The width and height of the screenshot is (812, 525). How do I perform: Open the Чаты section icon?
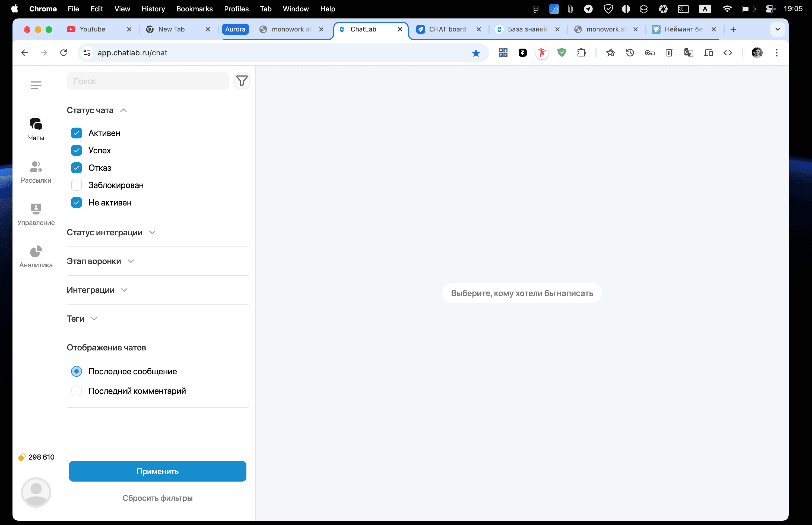pyautogui.click(x=36, y=124)
